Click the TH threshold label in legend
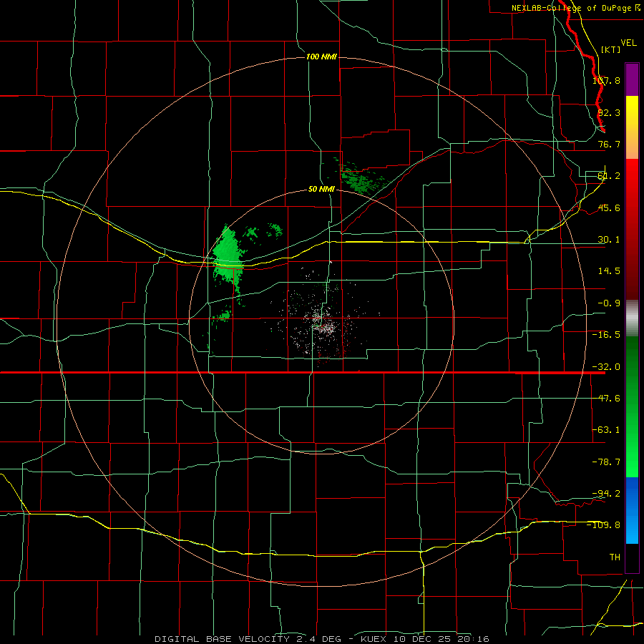 point(615,557)
